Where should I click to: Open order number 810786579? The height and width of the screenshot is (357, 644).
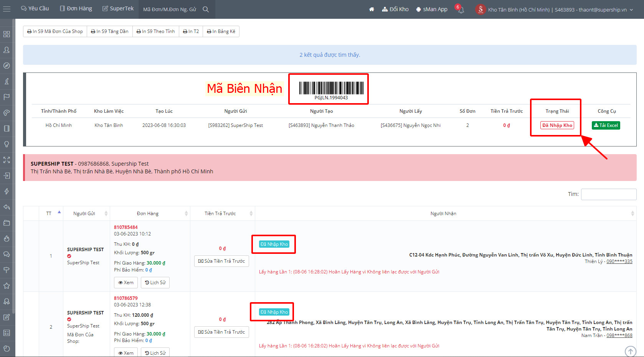coord(126,298)
